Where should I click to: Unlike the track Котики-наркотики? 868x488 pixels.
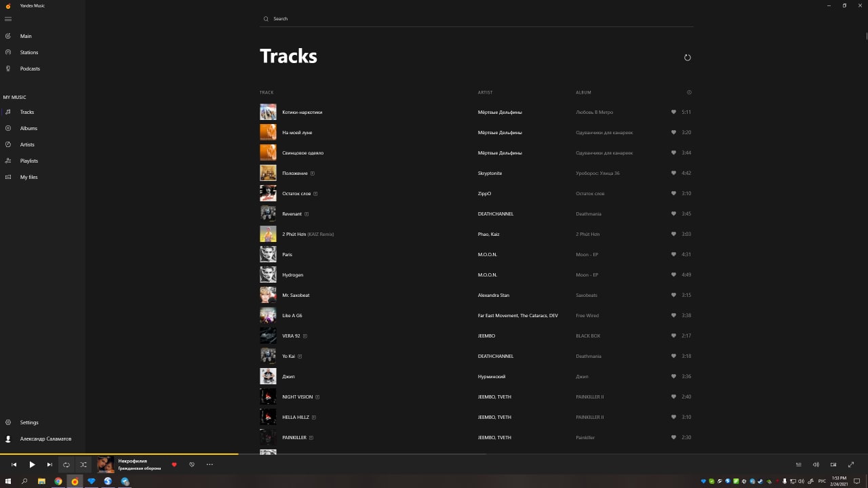tap(673, 112)
